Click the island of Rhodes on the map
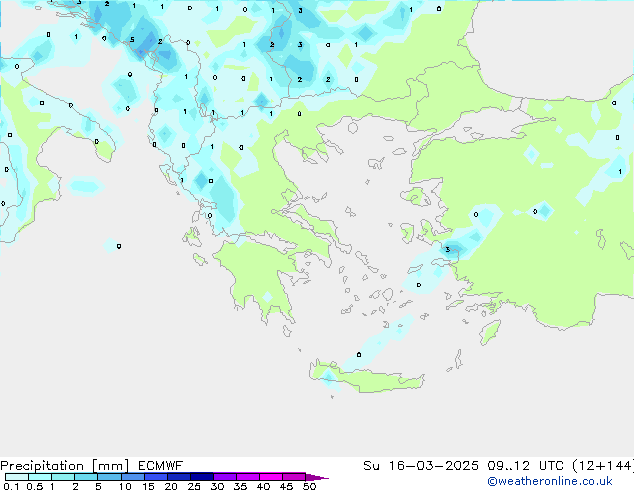The height and width of the screenshot is (490, 634). coord(490,332)
